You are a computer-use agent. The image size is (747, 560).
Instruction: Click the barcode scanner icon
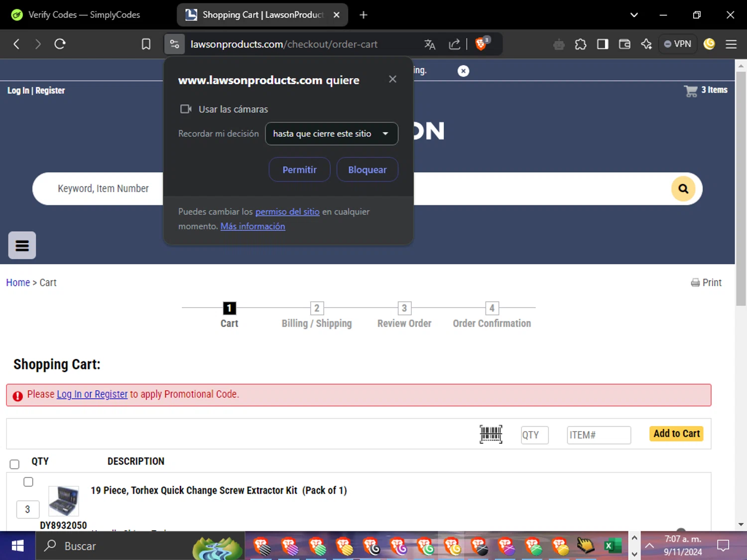[x=491, y=435]
